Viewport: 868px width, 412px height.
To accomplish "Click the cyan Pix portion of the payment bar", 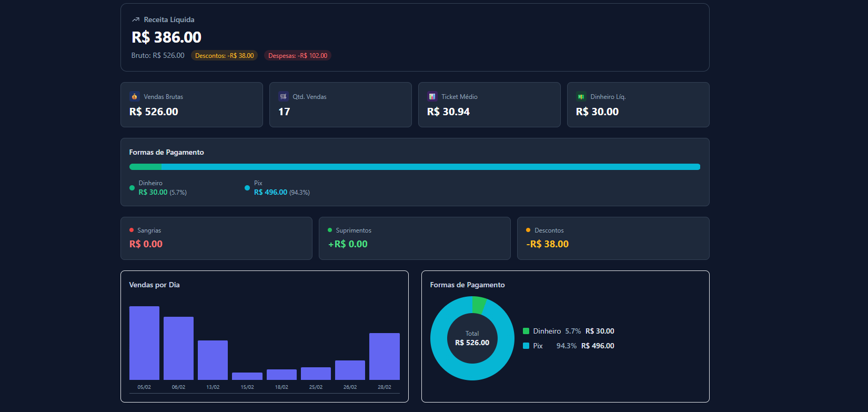I will click(430, 167).
